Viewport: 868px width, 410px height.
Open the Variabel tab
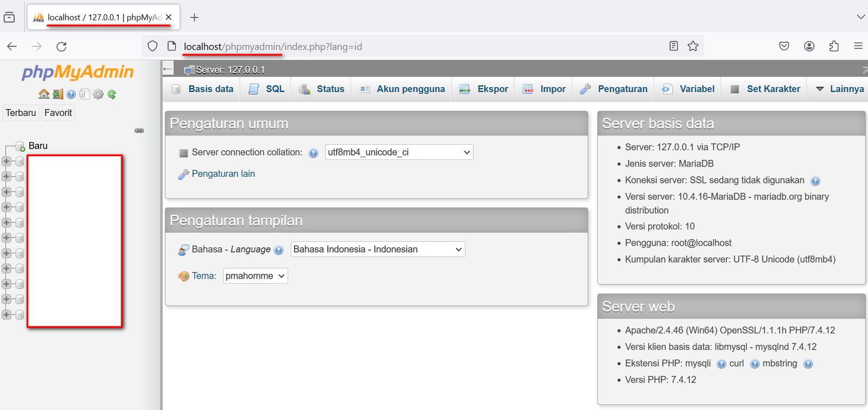coord(688,89)
